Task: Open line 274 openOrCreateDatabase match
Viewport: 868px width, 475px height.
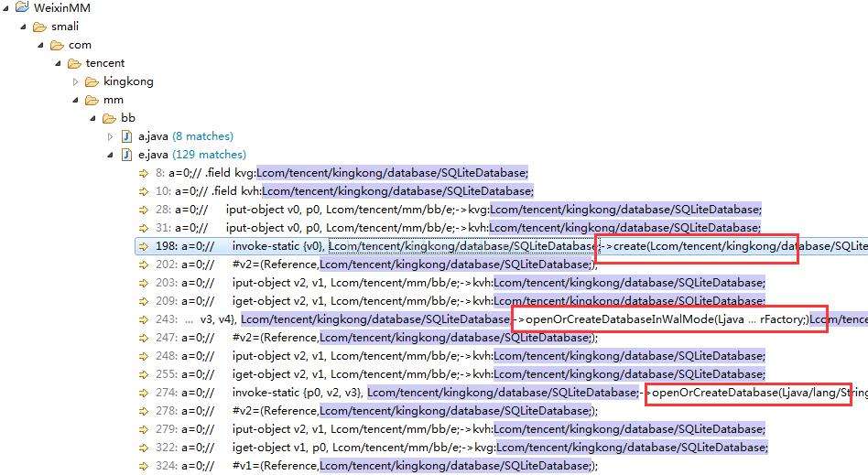Action: point(512,393)
